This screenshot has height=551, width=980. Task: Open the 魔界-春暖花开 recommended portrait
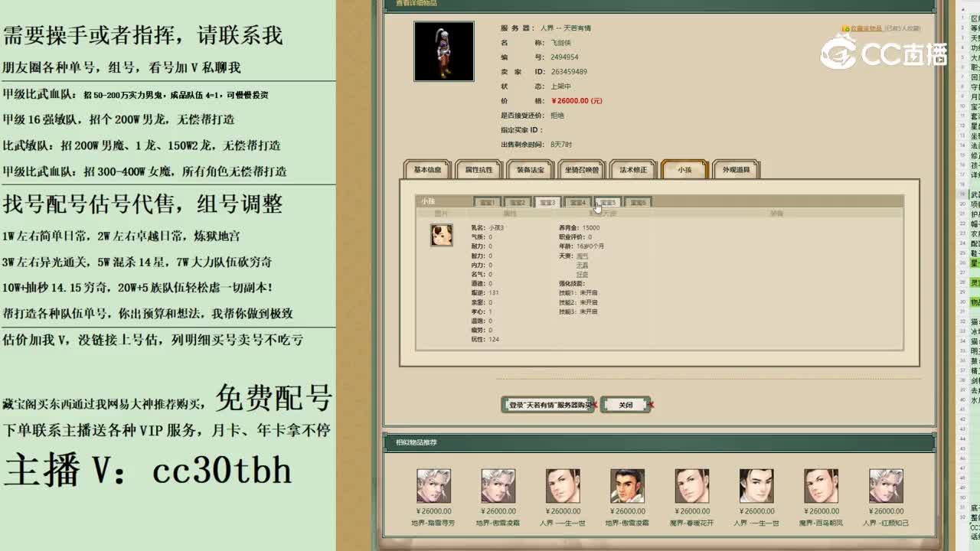(x=691, y=486)
